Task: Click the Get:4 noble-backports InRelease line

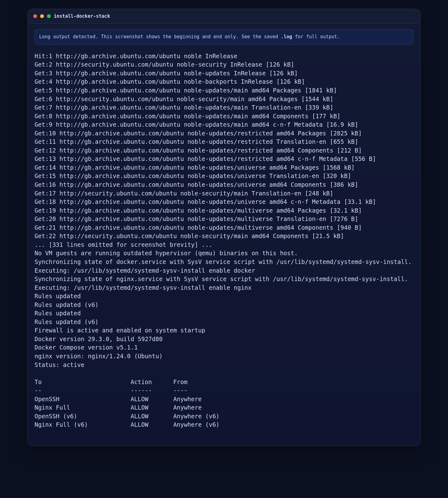Action: (x=170, y=82)
